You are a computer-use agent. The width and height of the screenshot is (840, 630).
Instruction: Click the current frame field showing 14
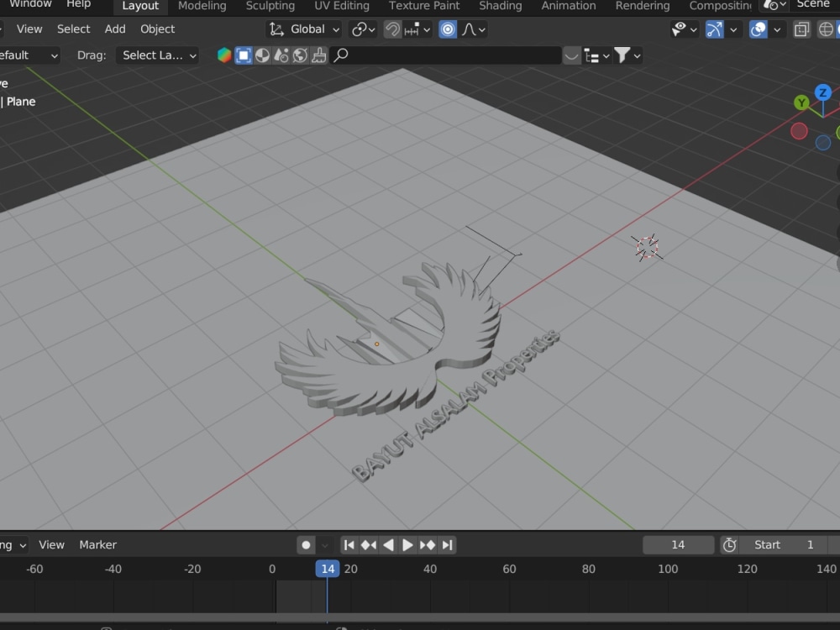pos(679,544)
